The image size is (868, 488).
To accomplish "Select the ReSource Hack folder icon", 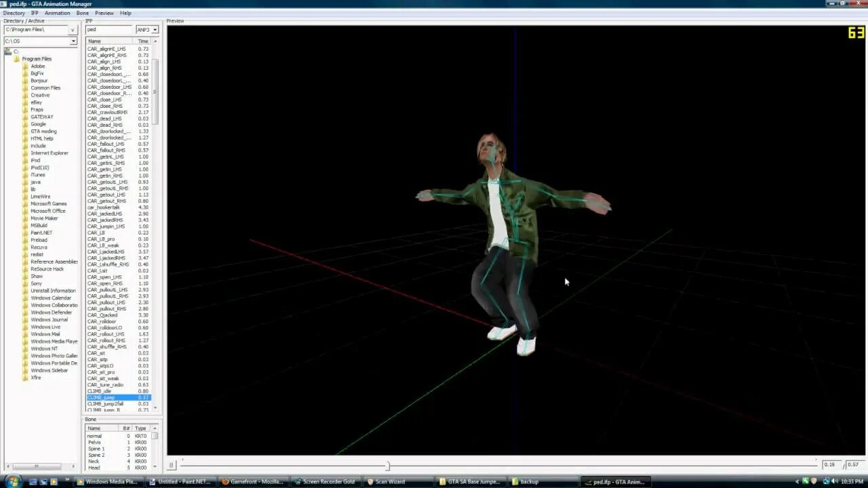I will [26, 269].
